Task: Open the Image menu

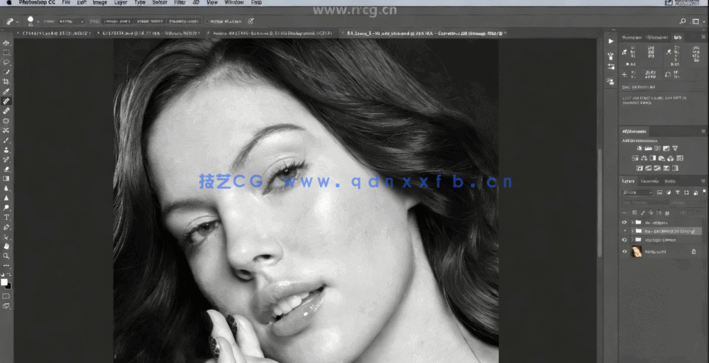Action: (x=99, y=2)
